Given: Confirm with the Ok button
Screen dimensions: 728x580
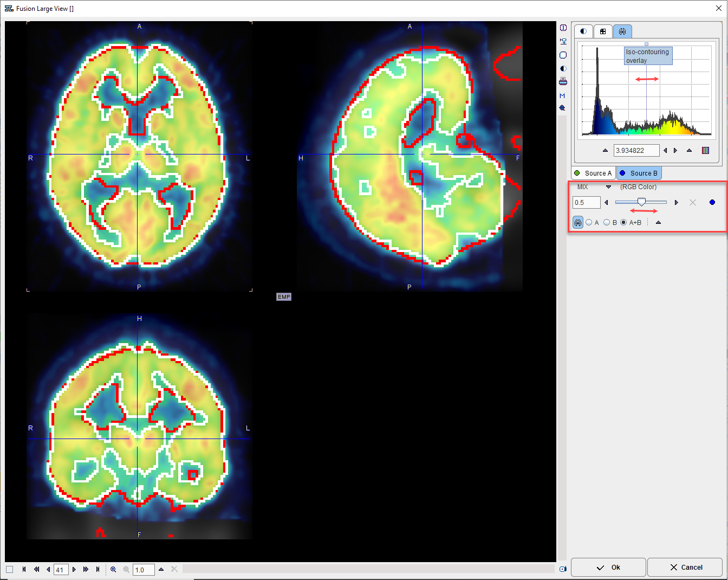Looking at the screenshot, I should 608,568.
